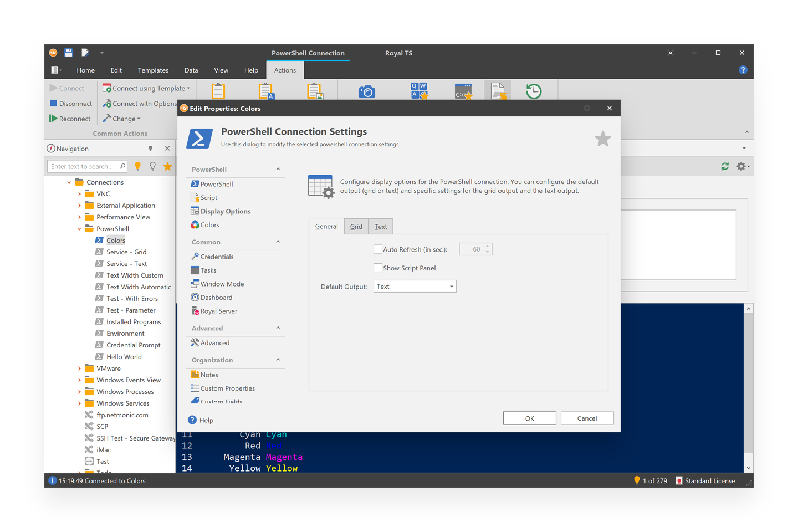Open the Royal Server settings page
This screenshot has height=532, width=798.
218,310
